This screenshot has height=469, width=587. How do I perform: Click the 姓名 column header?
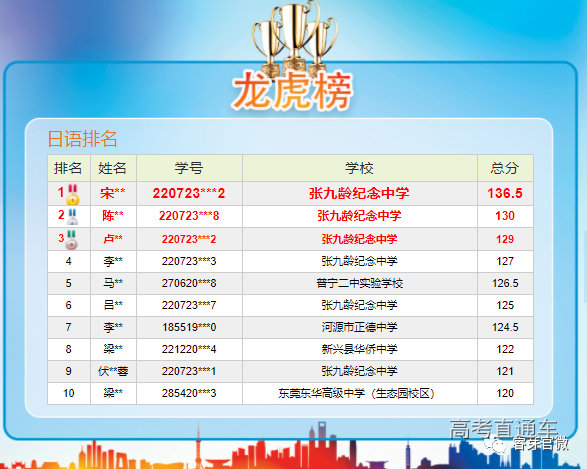pos(112,168)
